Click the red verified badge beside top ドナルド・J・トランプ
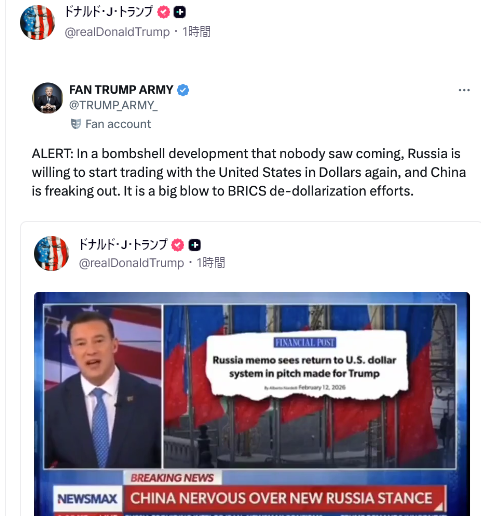Screen dimensions: 481x516 pos(163,12)
